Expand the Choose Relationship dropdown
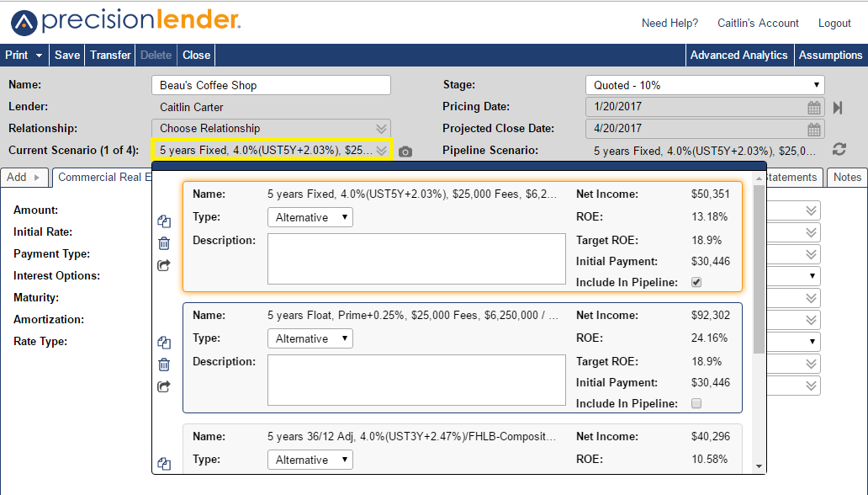Screen dimensions: 868x495 tap(381, 129)
